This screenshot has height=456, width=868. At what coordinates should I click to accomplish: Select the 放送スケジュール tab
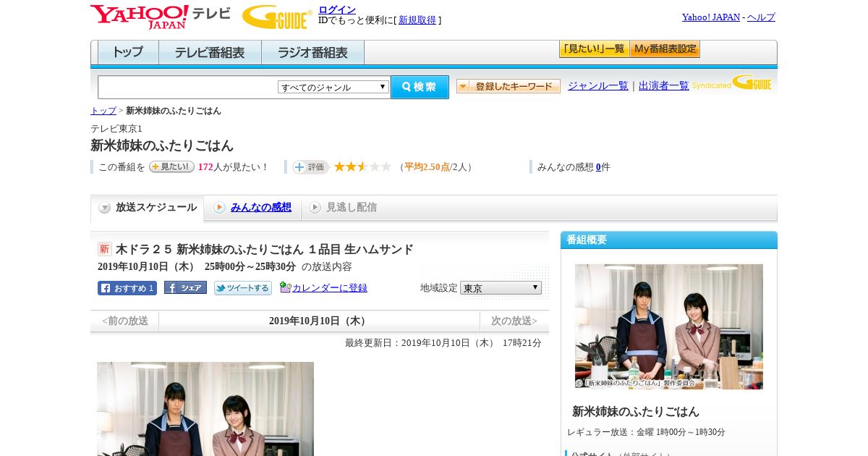[x=148, y=208]
